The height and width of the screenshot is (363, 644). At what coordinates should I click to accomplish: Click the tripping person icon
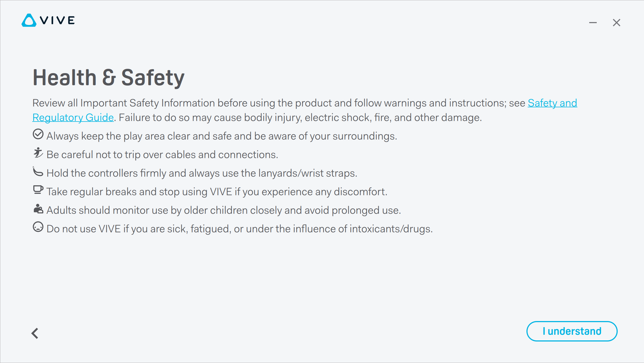[x=38, y=152]
